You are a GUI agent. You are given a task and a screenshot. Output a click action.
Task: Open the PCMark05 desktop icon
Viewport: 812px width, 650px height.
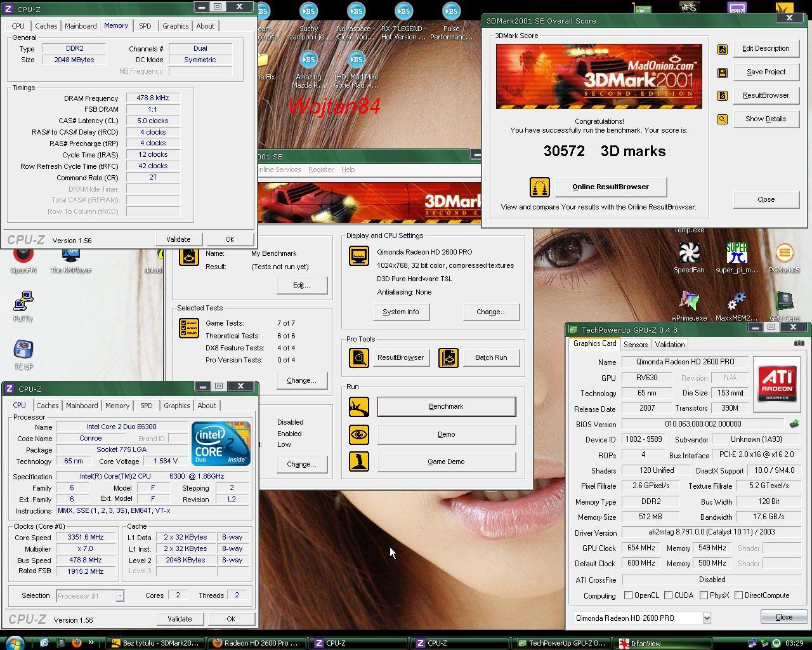(x=784, y=257)
